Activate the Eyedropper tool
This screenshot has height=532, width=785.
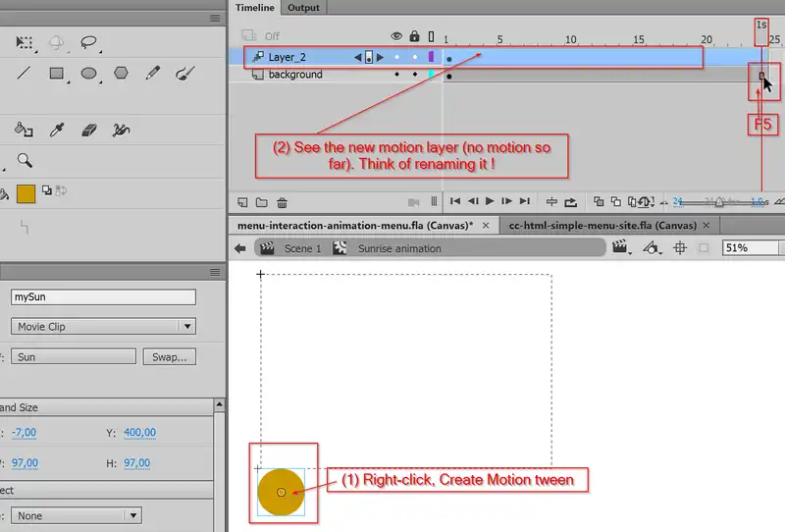point(57,129)
